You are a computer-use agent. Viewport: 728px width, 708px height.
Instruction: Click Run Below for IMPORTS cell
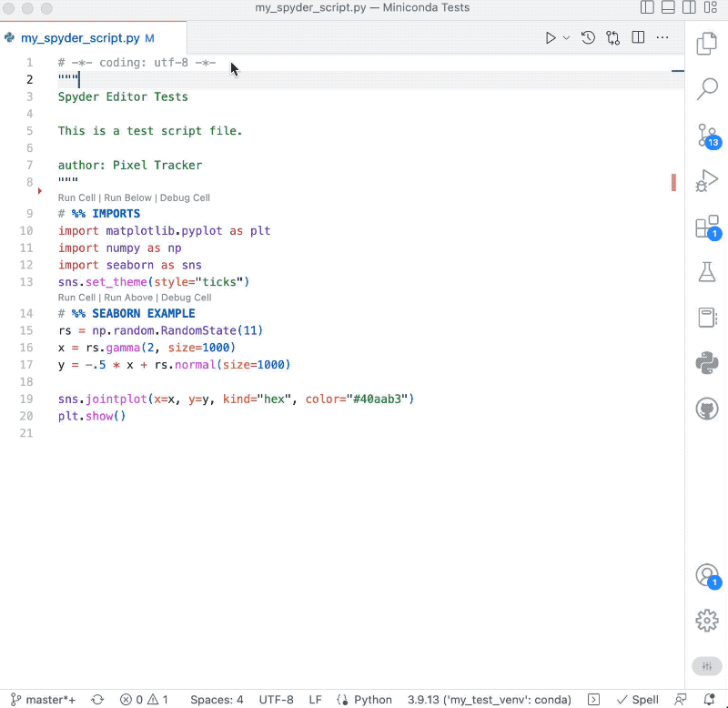click(x=127, y=197)
